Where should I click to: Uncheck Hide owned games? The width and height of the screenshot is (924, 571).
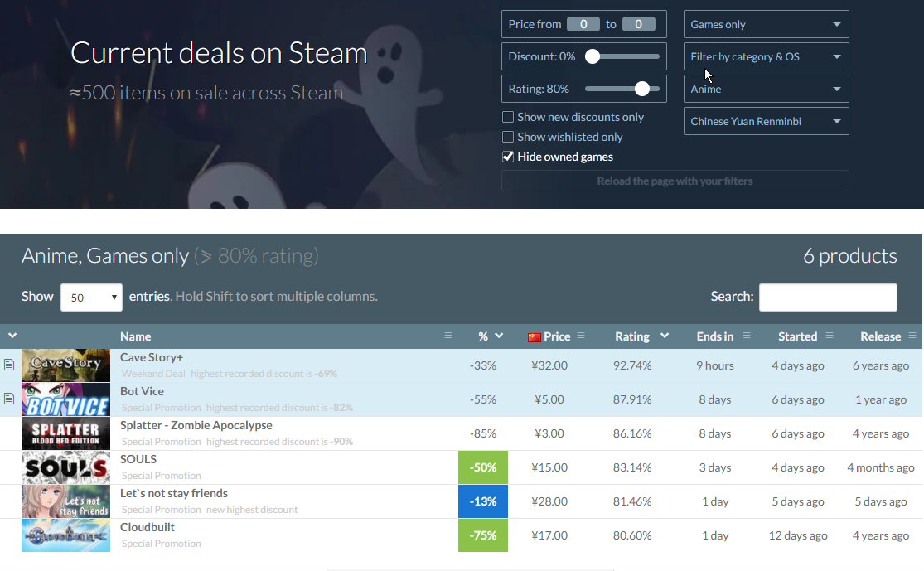tap(508, 157)
